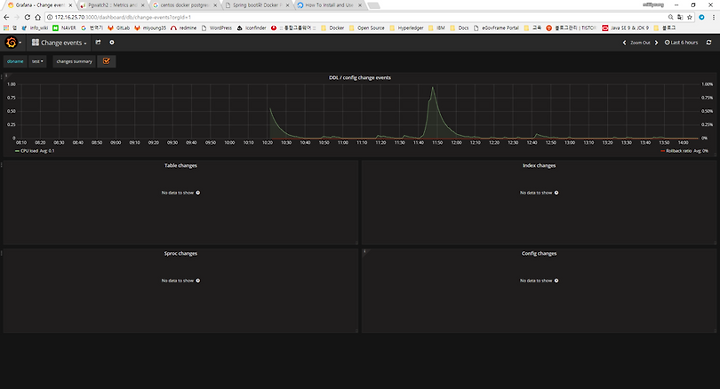Open the eGovFrame Portal bookmark
This screenshot has width=720, height=389.
tap(496, 28)
